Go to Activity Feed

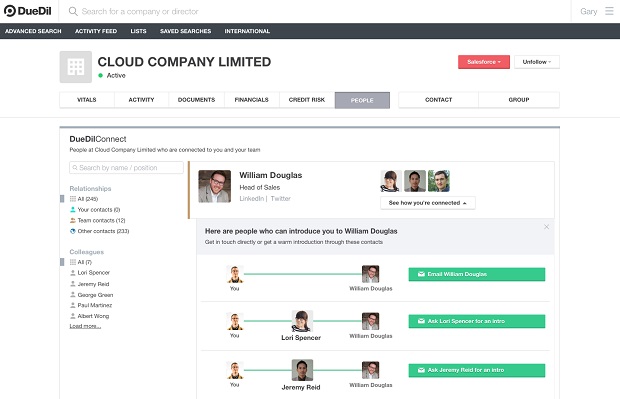coord(96,31)
